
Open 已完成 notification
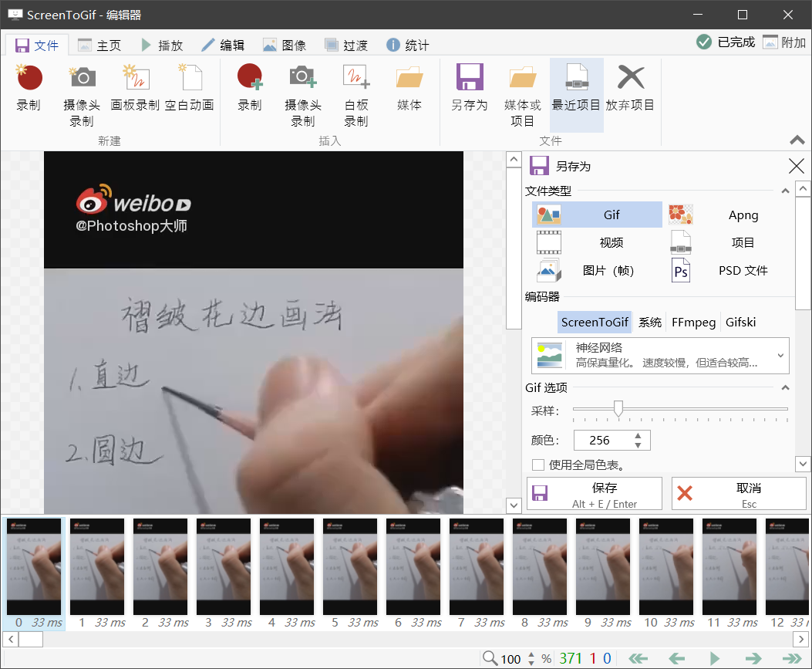[726, 42]
